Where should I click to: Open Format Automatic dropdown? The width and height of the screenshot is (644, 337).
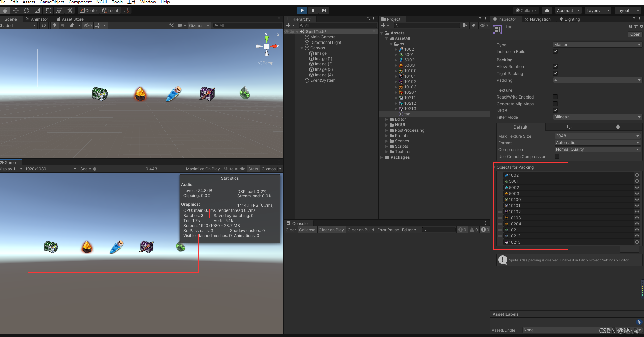tap(597, 143)
